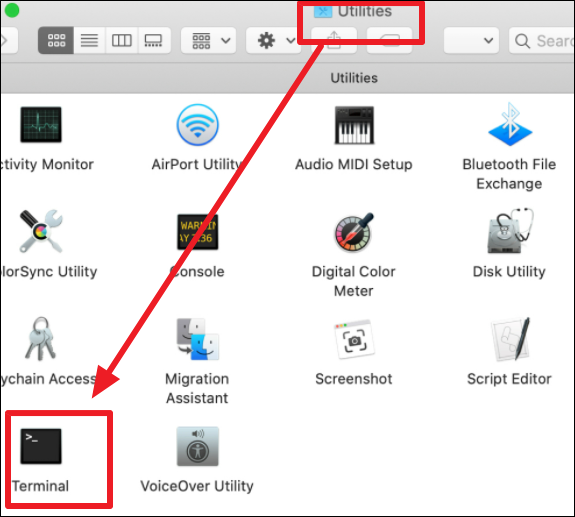The image size is (575, 517).
Task: Open the Audio MIDI Setup piano icon
Action: point(354,125)
